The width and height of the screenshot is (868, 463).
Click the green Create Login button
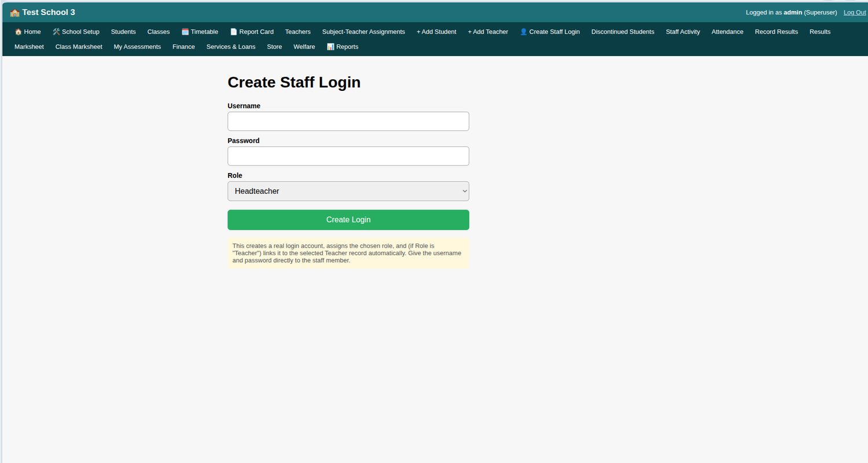pyautogui.click(x=348, y=220)
